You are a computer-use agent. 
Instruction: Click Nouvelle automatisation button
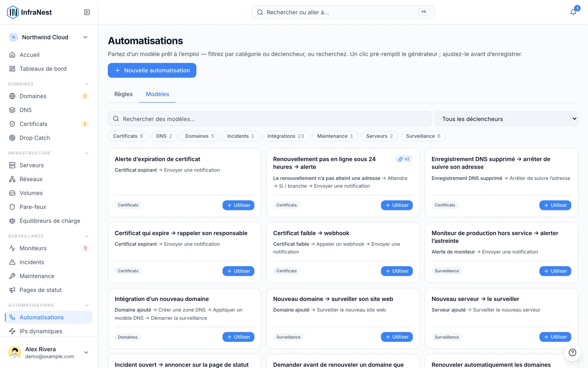click(x=152, y=70)
